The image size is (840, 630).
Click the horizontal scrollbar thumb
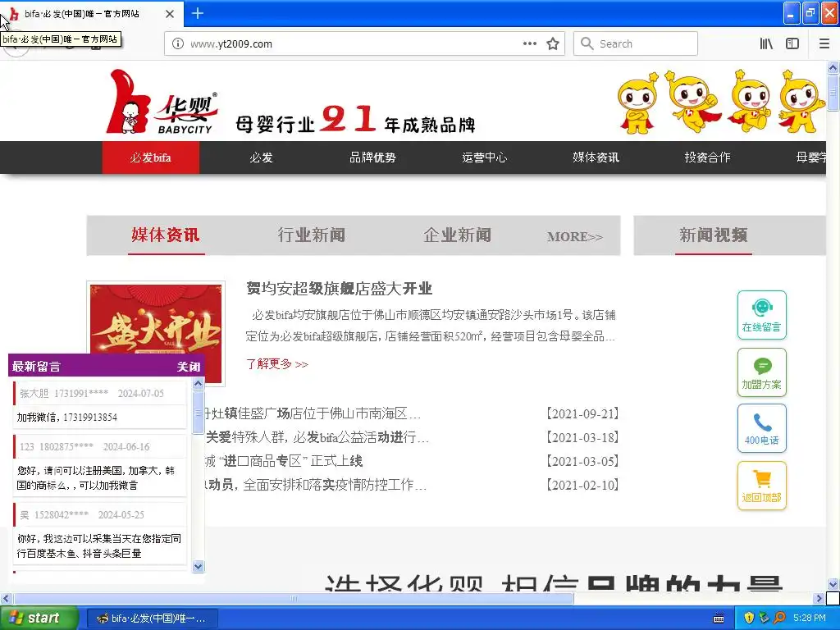pos(293,598)
